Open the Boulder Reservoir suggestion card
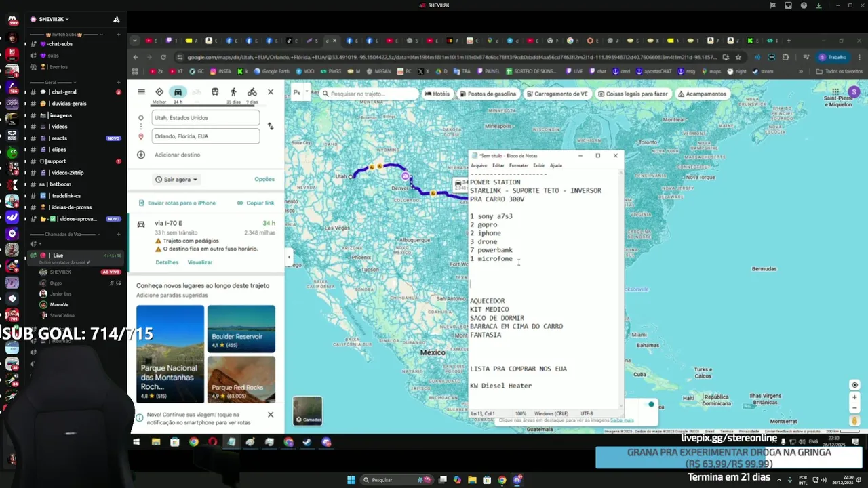 click(241, 329)
